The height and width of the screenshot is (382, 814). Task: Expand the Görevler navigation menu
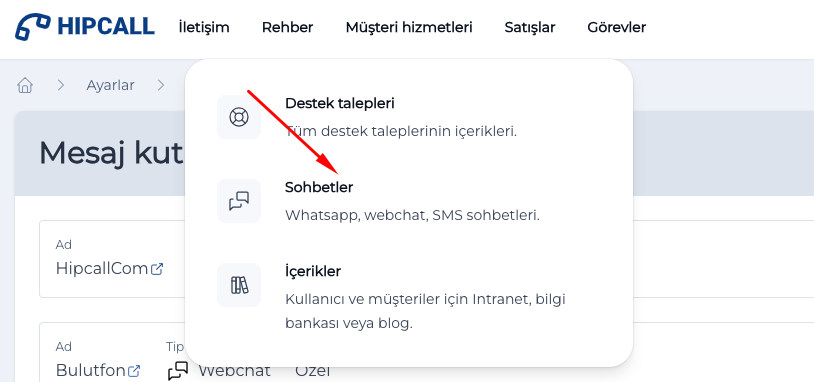(617, 27)
